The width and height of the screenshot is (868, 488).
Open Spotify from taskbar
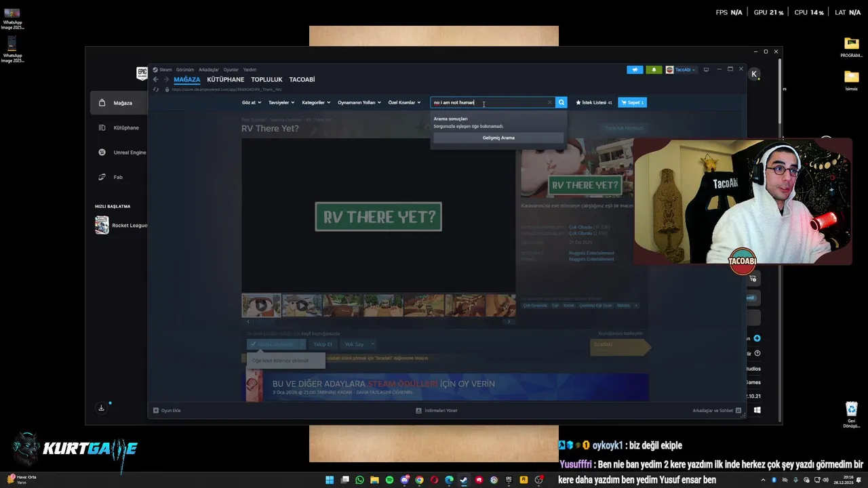(x=389, y=480)
